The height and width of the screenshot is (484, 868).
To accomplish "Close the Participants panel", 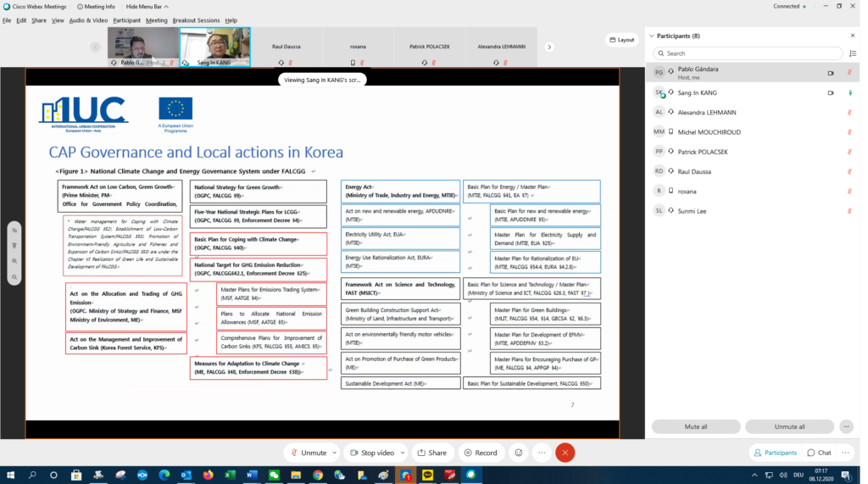I will 853,36.
